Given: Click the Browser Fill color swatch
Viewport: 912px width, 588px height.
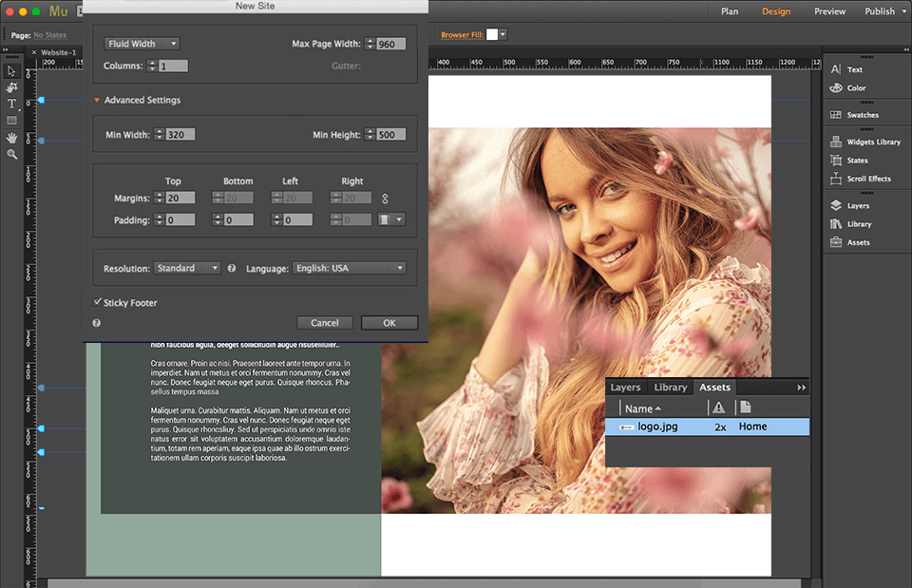Looking at the screenshot, I should (x=492, y=35).
